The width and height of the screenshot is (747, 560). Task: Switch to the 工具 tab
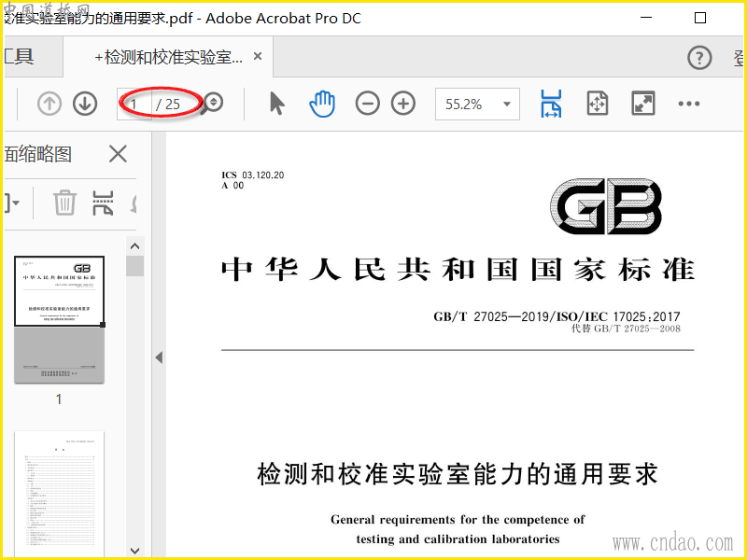click(x=19, y=57)
